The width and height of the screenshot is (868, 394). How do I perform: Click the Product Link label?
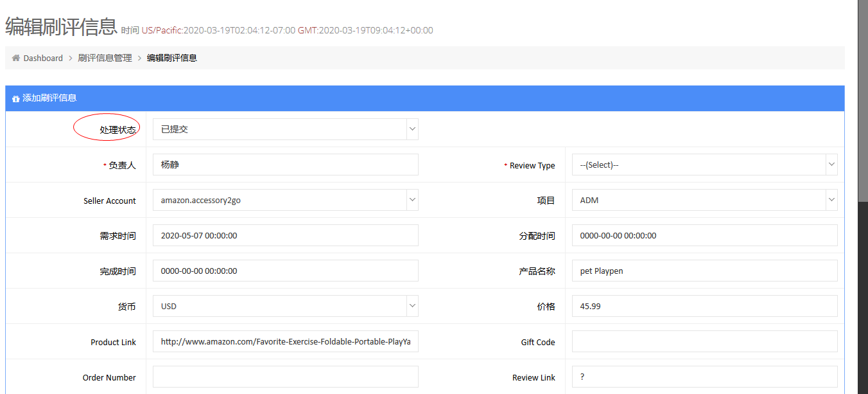(113, 342)
